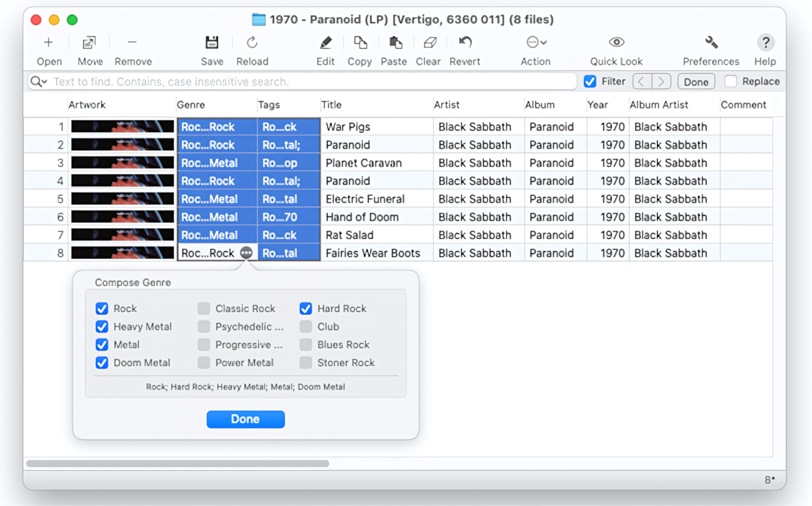Image resolution: width=812 pixels, height=506 pixels.
Task: Click the folder icon in window title
Action: tap(258, 20)
